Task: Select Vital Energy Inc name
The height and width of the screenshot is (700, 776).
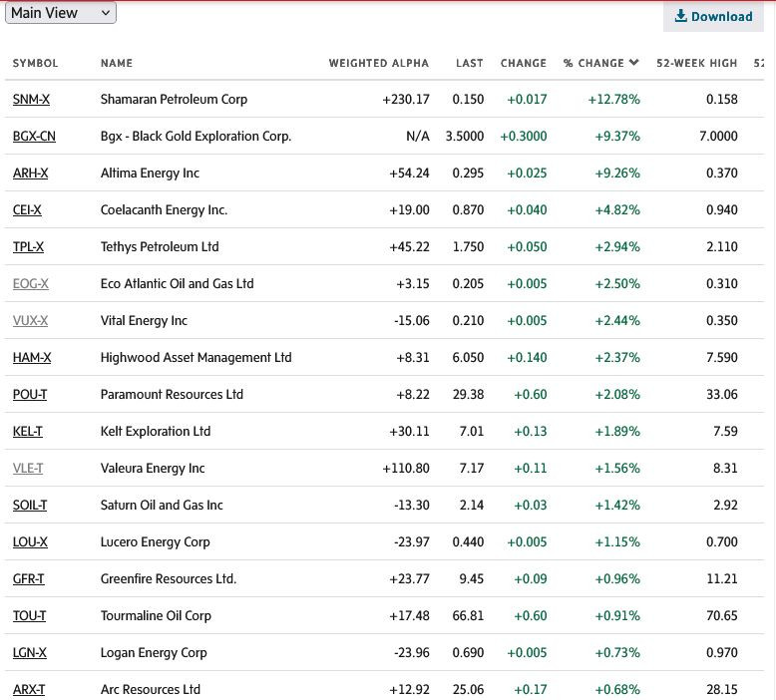Action: (144, 320)
